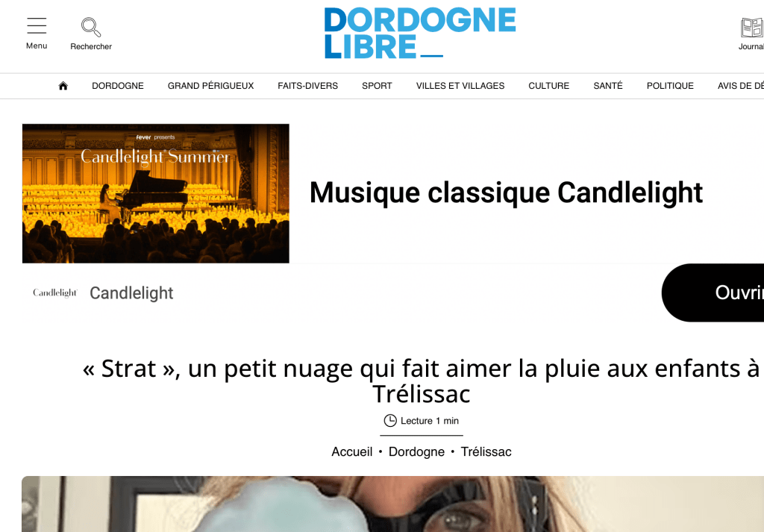Click the Musique classique Candlelight ad headline
The height and width of the screenshot is (532, 764).
(506, 192)
